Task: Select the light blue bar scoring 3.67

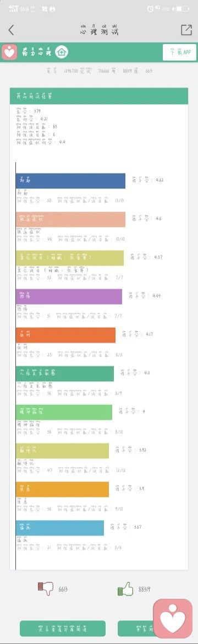Action: click(x=60, y=528)
